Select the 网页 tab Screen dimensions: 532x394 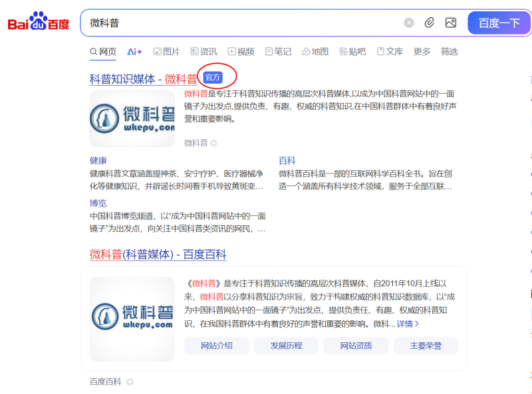tap(103, 52)
